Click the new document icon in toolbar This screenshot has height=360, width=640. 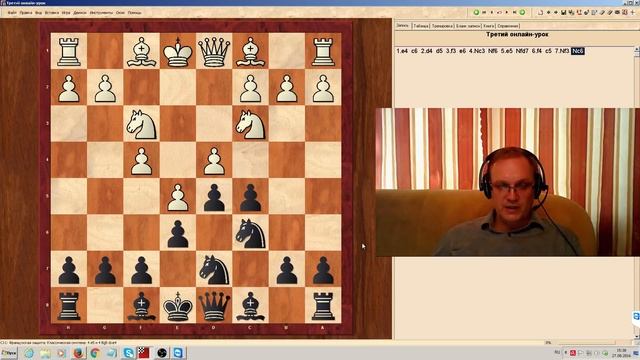pyautogui.click(x=540, y=13)
